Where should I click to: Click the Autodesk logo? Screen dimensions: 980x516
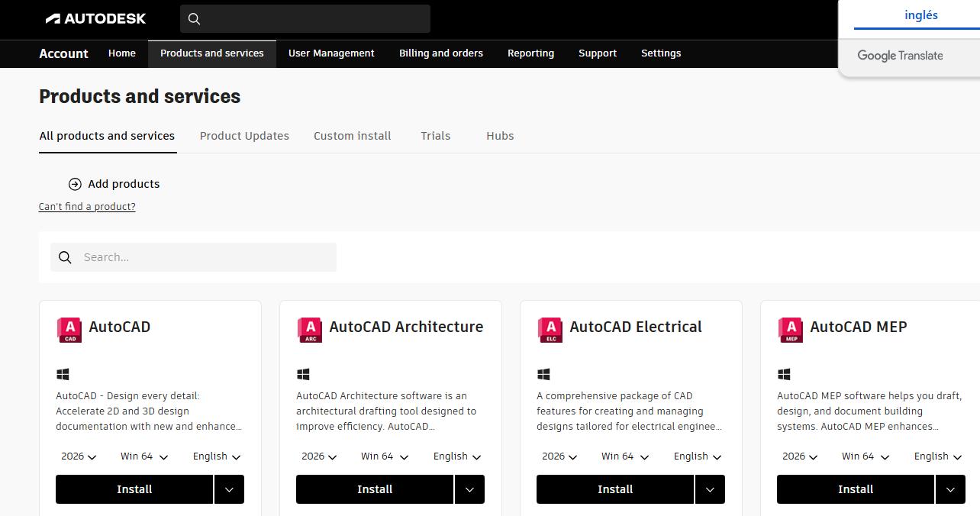[x=95, y=18]
